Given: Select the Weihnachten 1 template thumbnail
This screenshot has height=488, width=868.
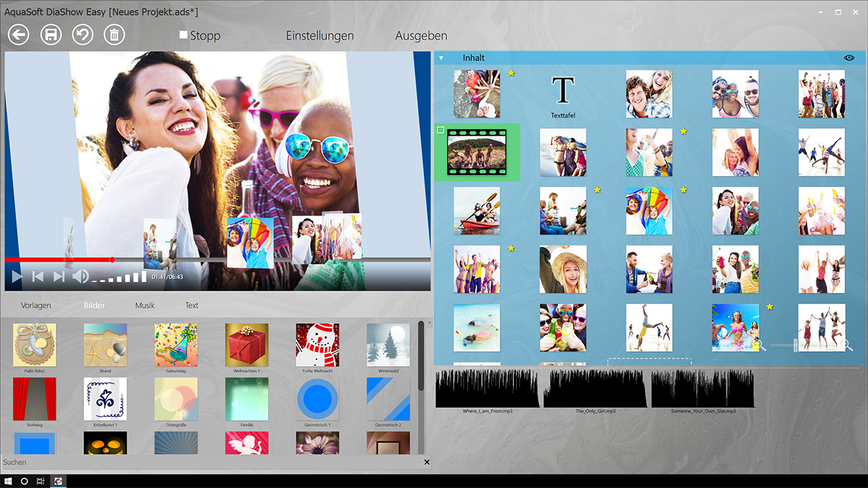Looking at the screenshot, I should tap(247, 345).
